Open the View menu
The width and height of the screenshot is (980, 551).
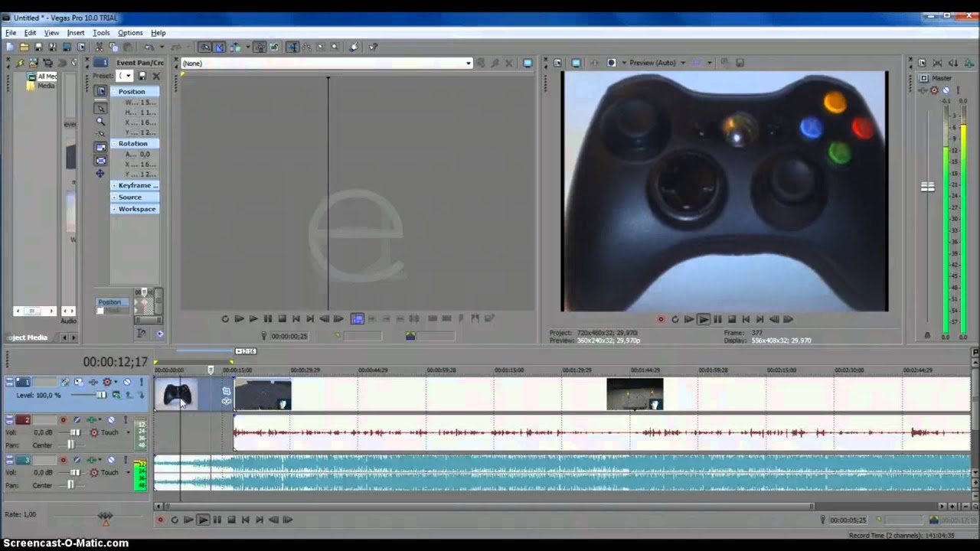point(51,33)
